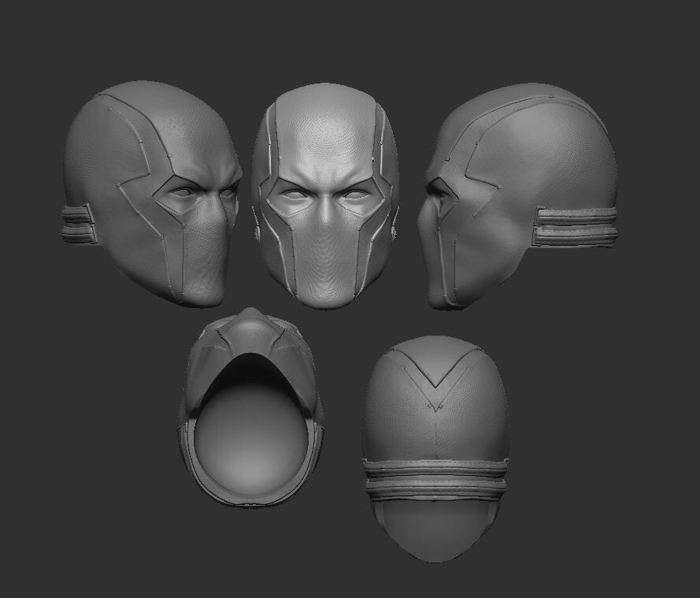Select the three-quarter view mask head render
Viewport: 700px width, 598px height.
[x=150, y=194]
